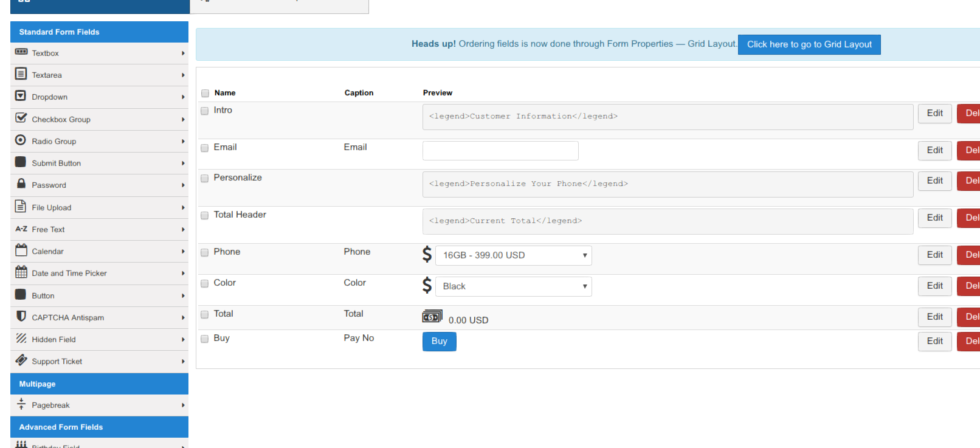980x448 pixels.
Task: Click here to go to Grid Layout
Action: tap(809, 44)
